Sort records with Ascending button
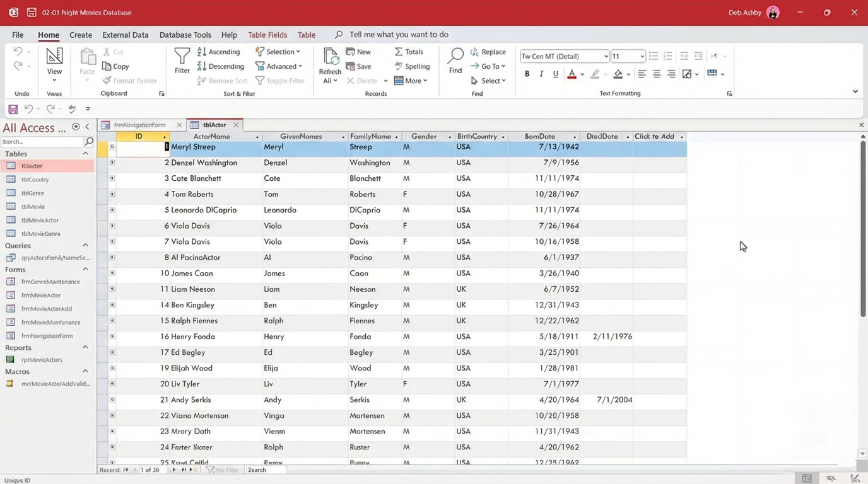868x484 pixels. point(218,52)
